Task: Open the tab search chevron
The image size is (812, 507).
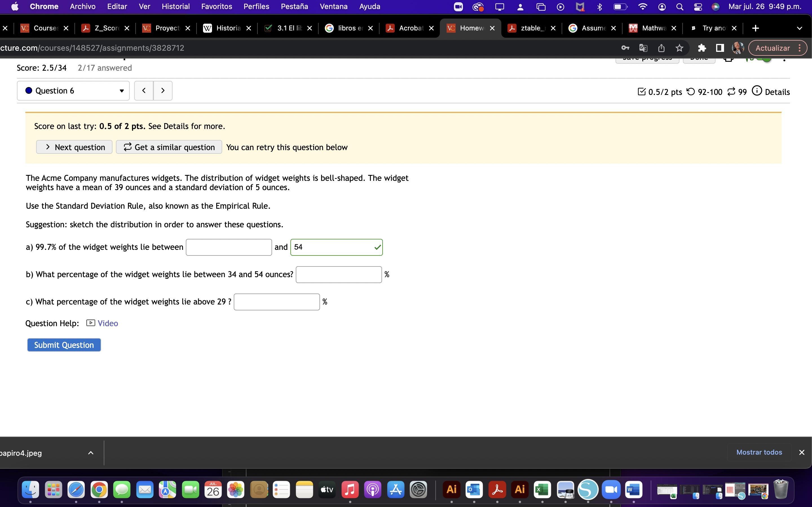Action: [799, 28]
